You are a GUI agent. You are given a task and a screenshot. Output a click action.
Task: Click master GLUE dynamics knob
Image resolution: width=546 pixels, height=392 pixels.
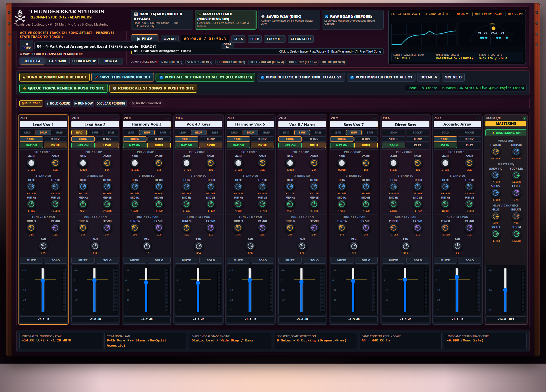(495, 216)
